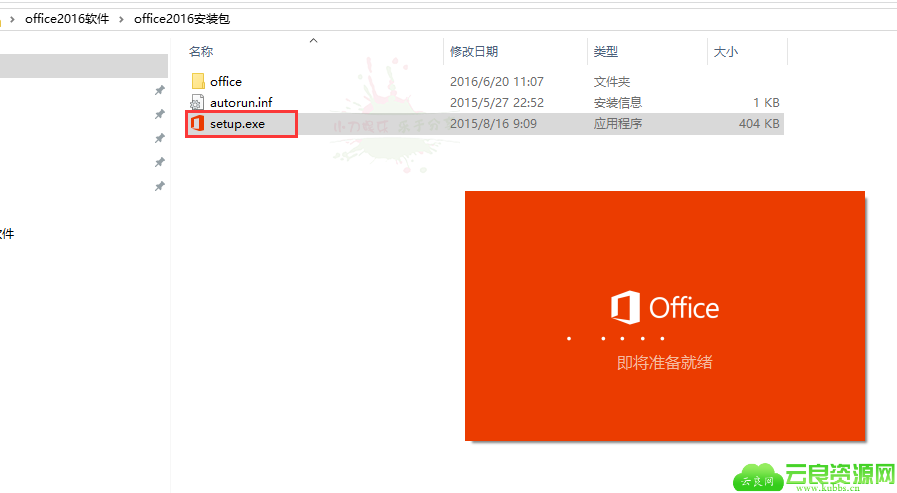897x493 pixels.
Task: Click the sort arrow above 名称 column
Action: coord(313,40)
